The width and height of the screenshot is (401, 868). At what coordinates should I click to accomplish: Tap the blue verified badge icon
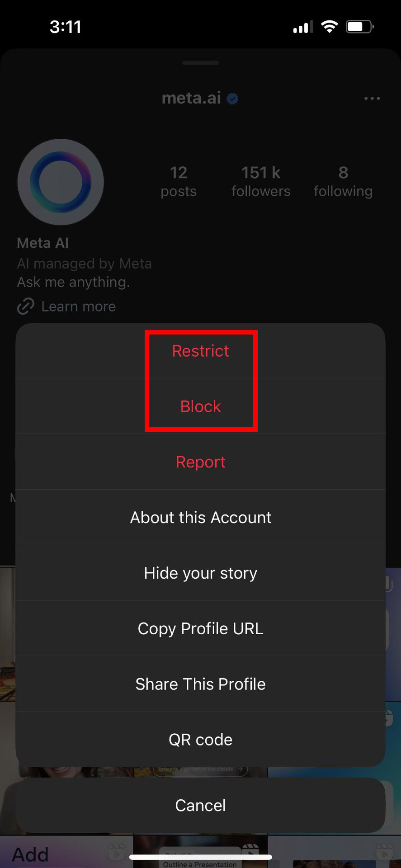pyautogui.click(x=233, y=99)
